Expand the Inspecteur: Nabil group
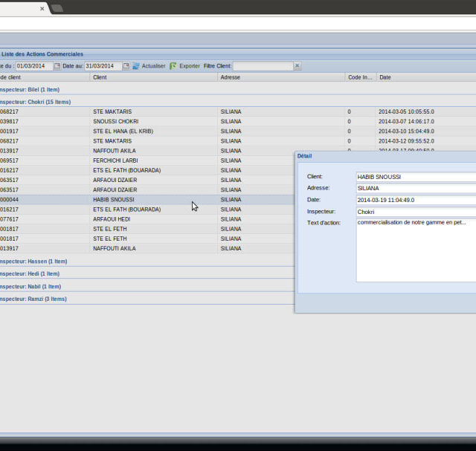 click(x=30, y=286)
